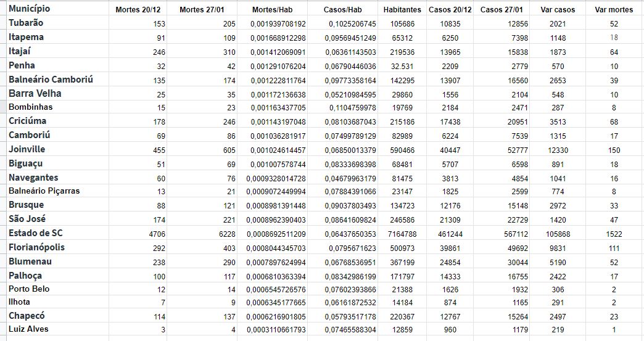Image resolution: width=644 pixels, height=341 pixels.
Task: Select the Mortes/Hab column header
Action: coord(272,9)
